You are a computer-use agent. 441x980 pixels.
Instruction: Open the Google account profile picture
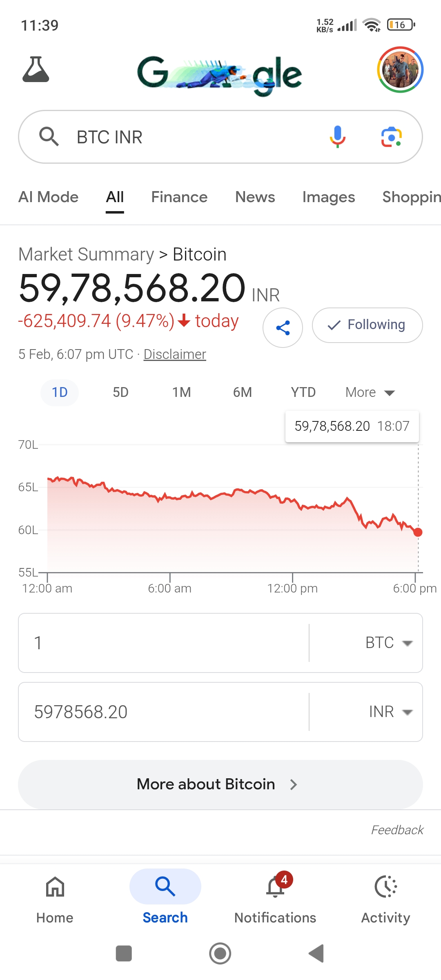pyautogui.click(x=400, y=70)
